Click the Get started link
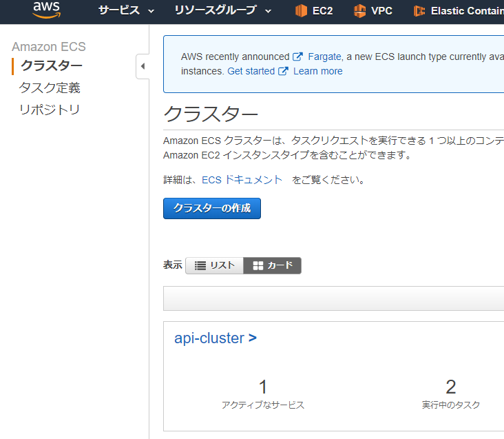Image resolution: width=504 pixels, height=439 pixels. coord(251,71)
